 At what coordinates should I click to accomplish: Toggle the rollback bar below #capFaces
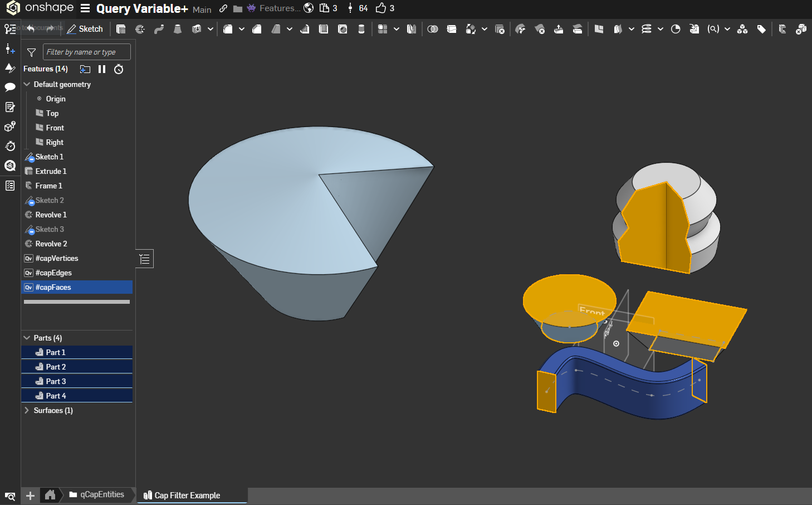77,302
